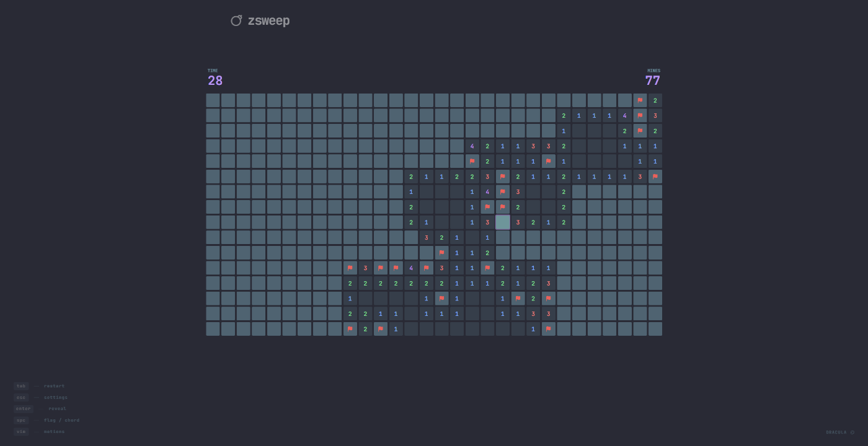The image size is (868, 446).
Task: Reveal the highlighted cursor cell on the board
Action: pyautogui.click(x=503, y=222)
